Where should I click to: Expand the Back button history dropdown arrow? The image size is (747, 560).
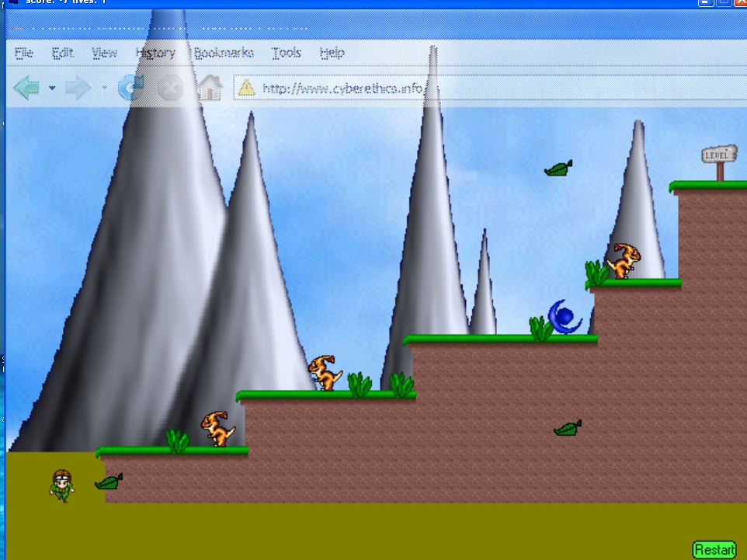pos(52,89)
